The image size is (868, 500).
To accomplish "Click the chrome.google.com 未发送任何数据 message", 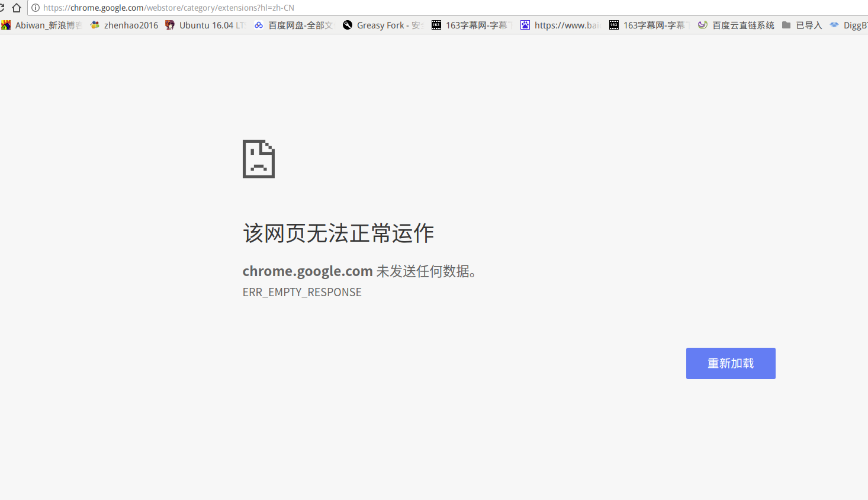I will pyautogui.click(x=360, y=271).
